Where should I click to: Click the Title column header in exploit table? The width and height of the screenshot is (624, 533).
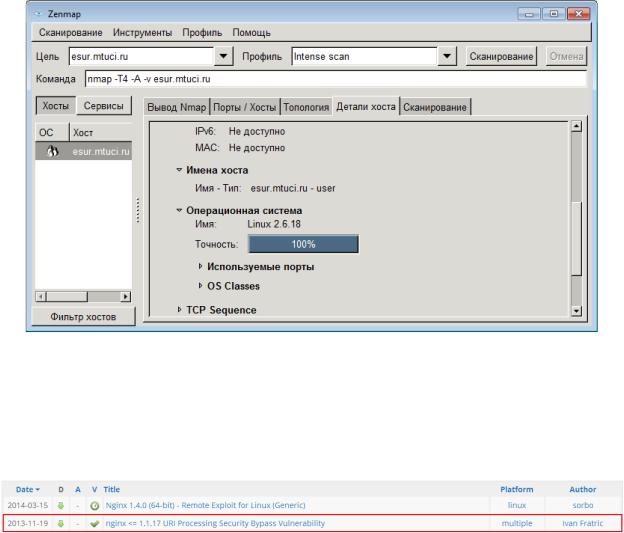click(111, 489)
